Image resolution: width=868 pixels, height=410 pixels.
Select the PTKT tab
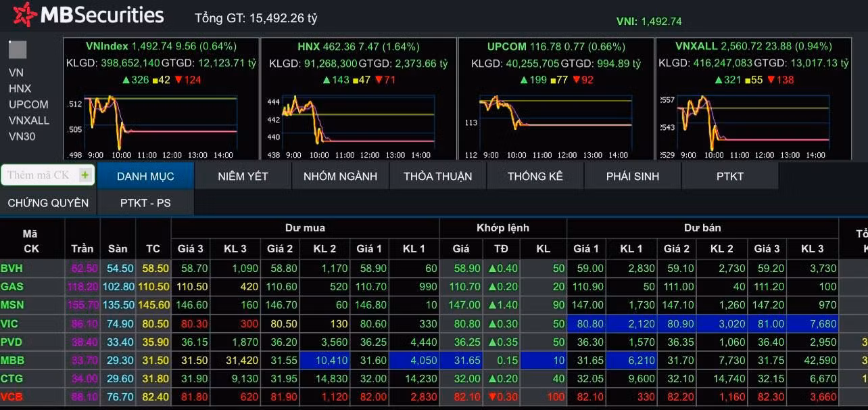pyautogui.click(x=730, y=176)
